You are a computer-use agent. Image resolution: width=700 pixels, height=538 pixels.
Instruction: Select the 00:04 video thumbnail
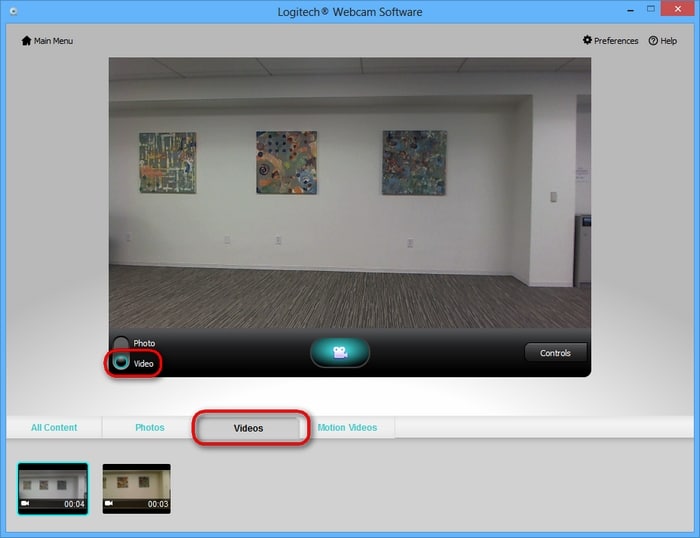tap(53, 488)
